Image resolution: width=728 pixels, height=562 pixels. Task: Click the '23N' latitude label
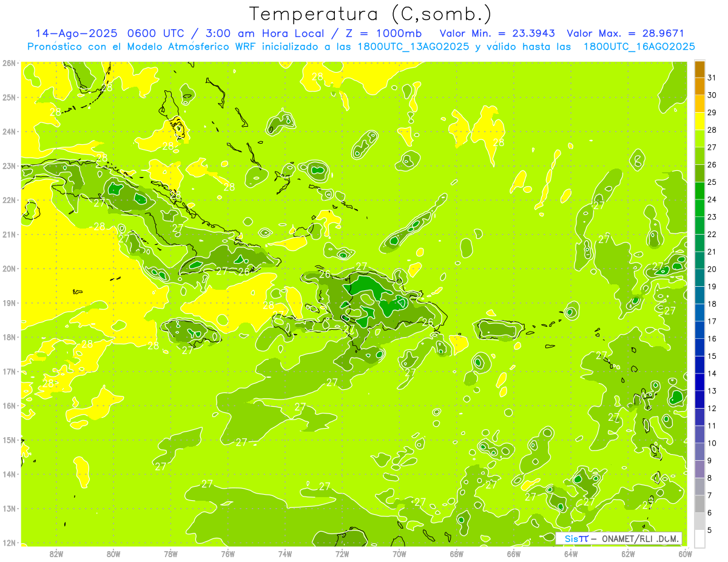point(9,166)
